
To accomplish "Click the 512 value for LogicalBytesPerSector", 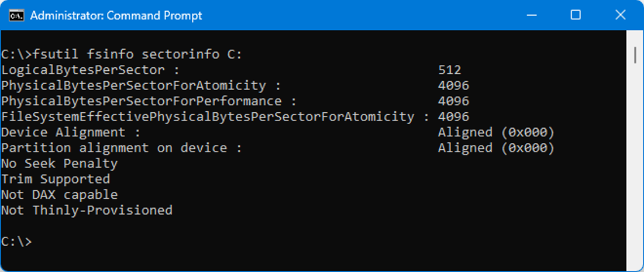I will (449, 70).
